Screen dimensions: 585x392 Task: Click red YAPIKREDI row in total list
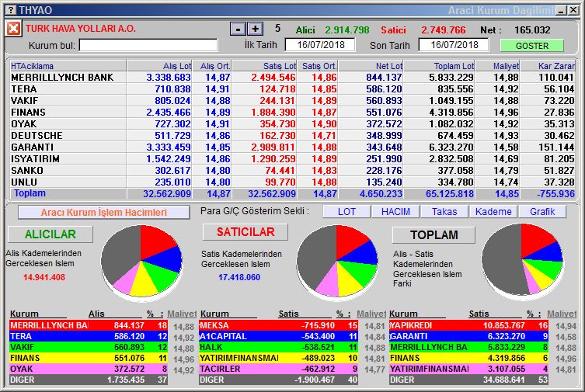tap(468, 325)
